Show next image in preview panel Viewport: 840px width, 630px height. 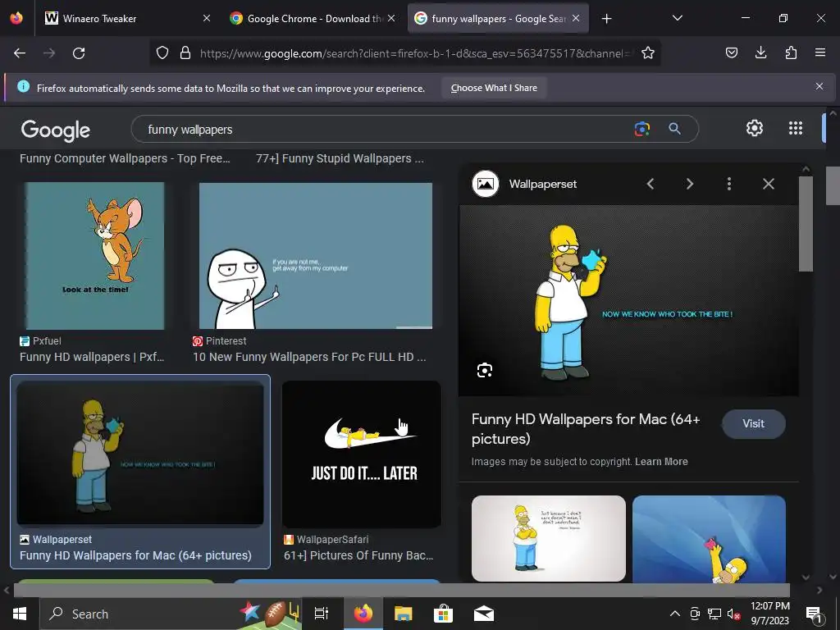(689, 184)
